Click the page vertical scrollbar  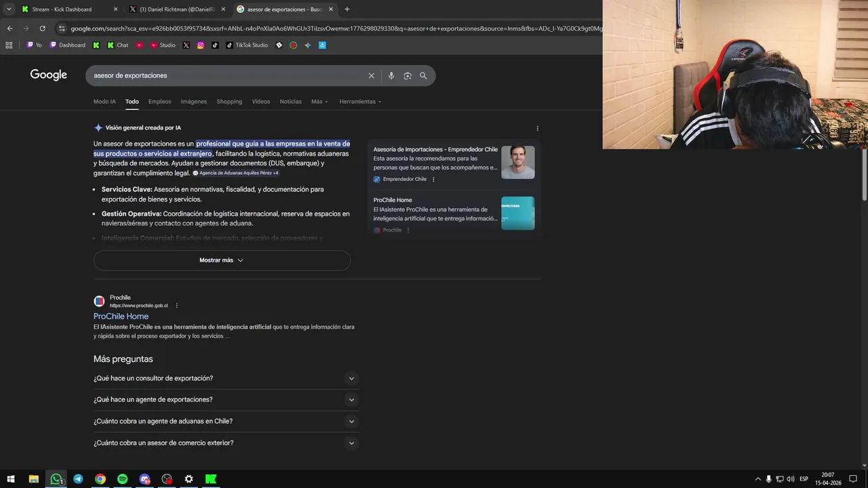pyautogui.click(x=864, y=175)
